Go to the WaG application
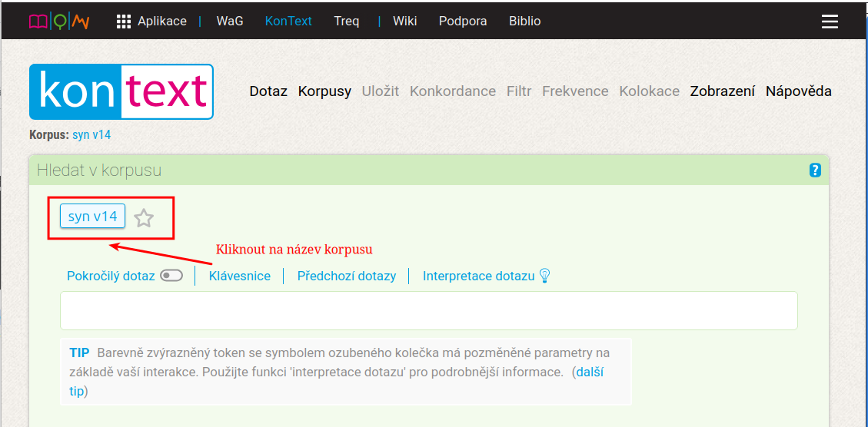 pos(230,22)
